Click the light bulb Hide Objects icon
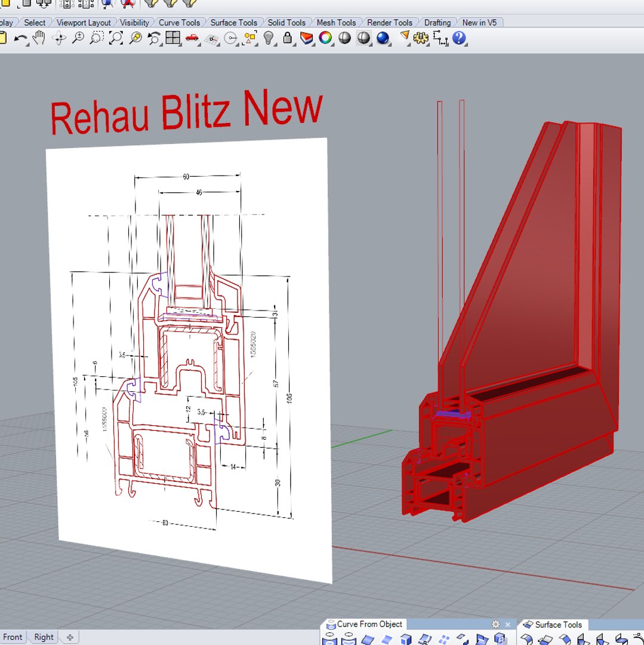This screenshot has height=645, width=644. (269, 38)
